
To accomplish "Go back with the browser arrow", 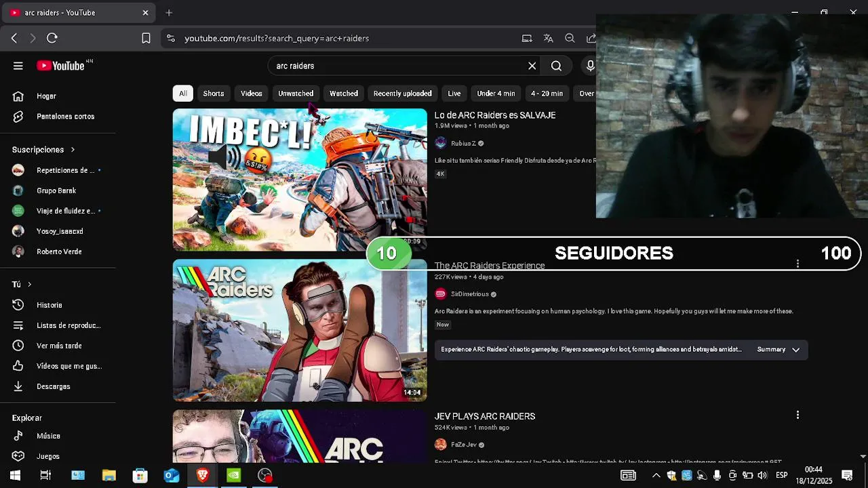I will (14, 38).
